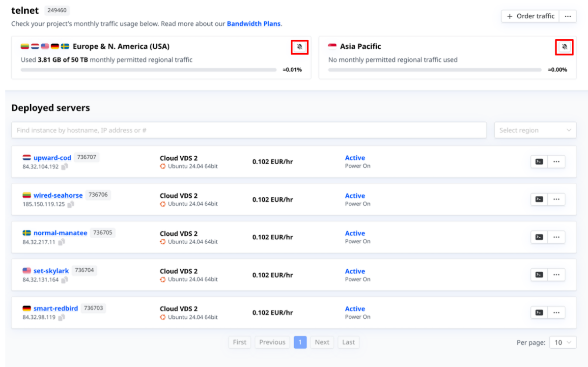Copy normal-manatee IP address 84.32.217.11

pyautogui.click(x=61, y=242)
